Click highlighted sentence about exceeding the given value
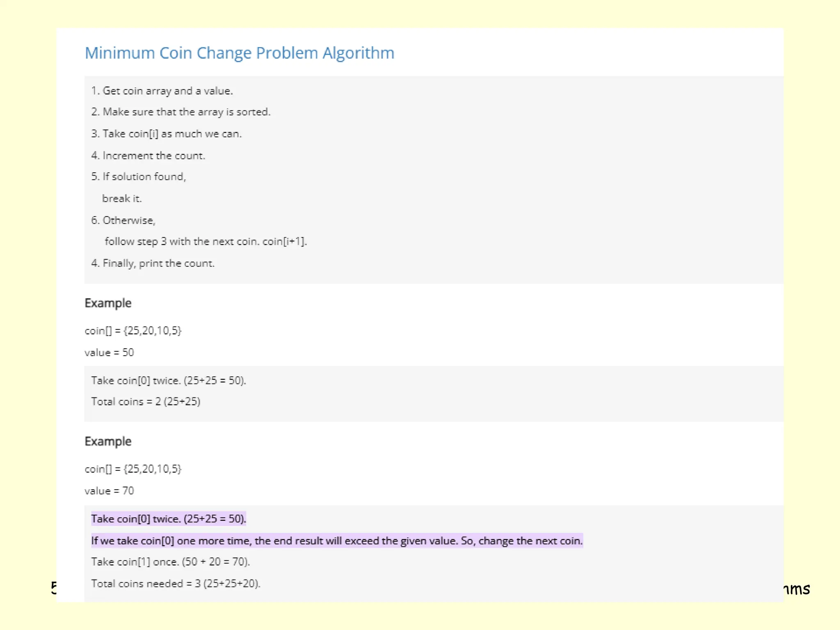This screenshot has width=840, height=630. [x=336, y=541]
